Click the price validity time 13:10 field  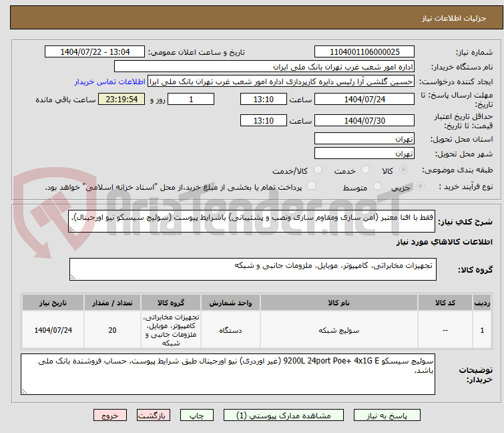pos(263,121)
